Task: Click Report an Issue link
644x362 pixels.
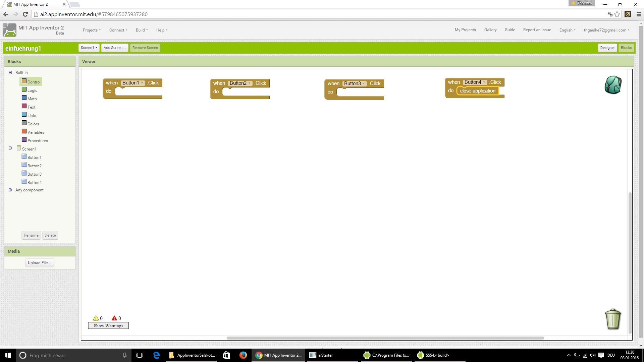Action: 537,30
